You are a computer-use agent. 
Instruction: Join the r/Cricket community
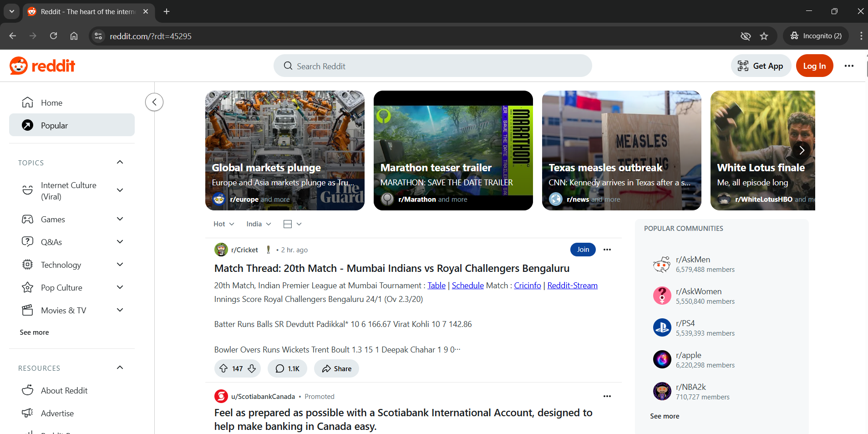pyautogui.click(x=583, y=250)
